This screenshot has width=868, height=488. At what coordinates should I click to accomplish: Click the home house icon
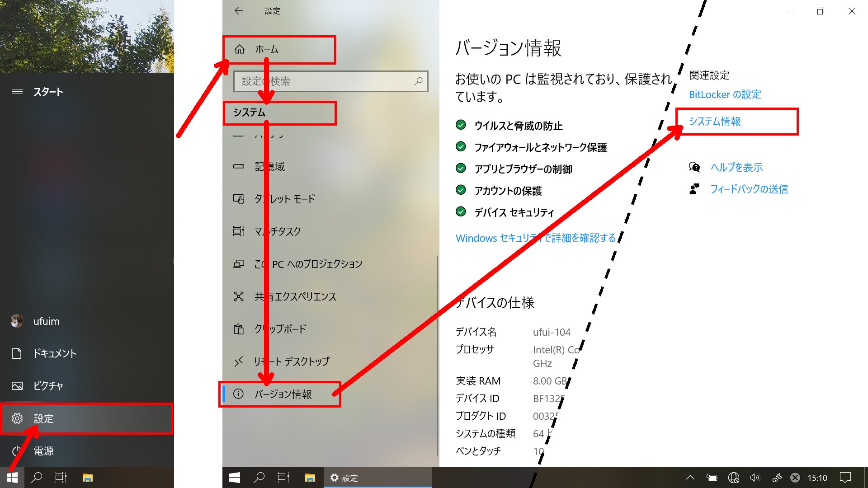240,49
